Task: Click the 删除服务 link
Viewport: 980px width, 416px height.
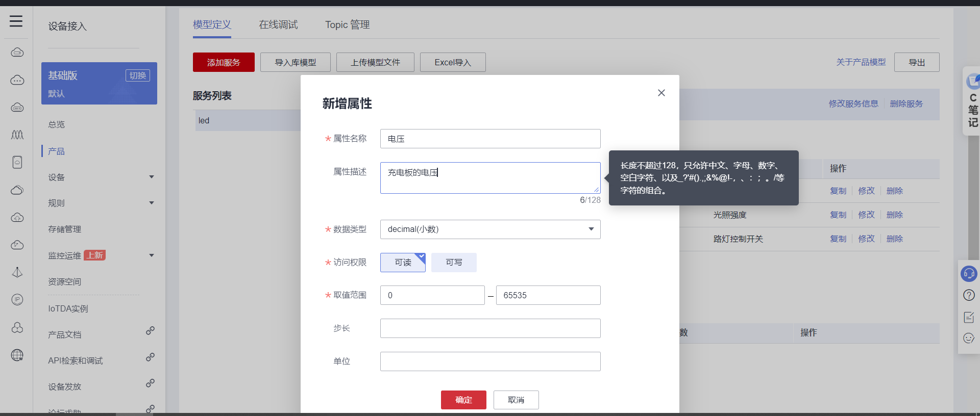Action: [x=906, y=104]
